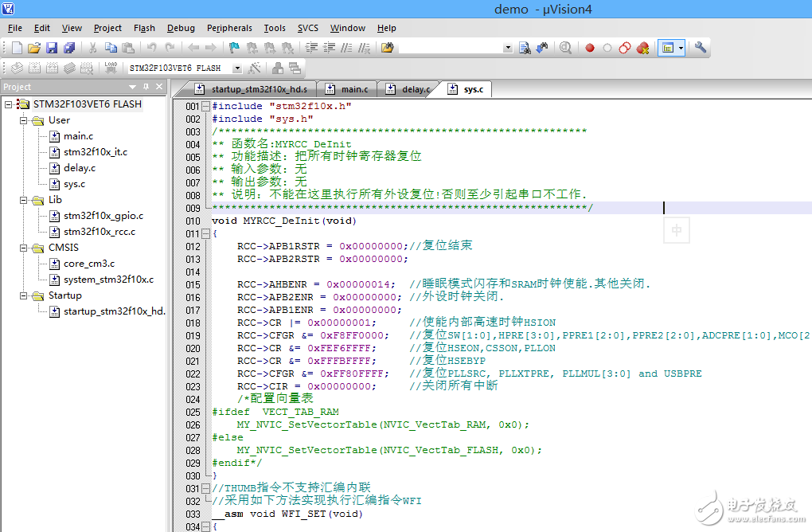Screen dimensions: 812x532
Task: Open Configuration with the wrench icon
Action: coord(701,48)
